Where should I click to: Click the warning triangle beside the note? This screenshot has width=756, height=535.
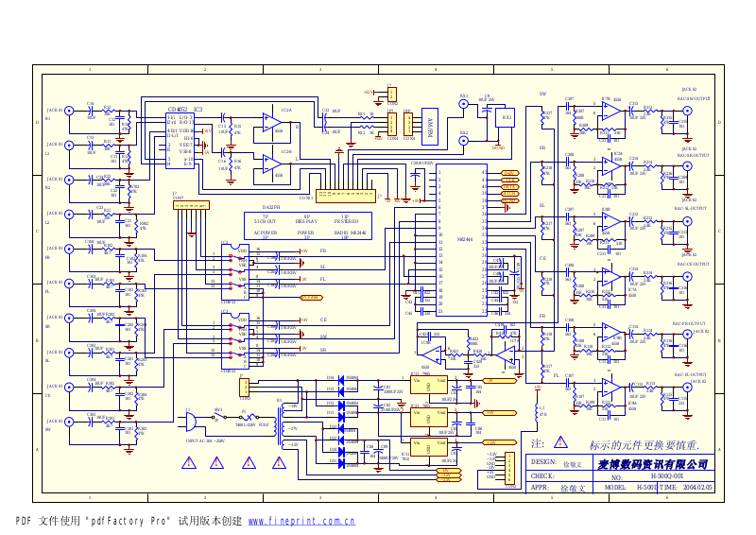[560, 442]
